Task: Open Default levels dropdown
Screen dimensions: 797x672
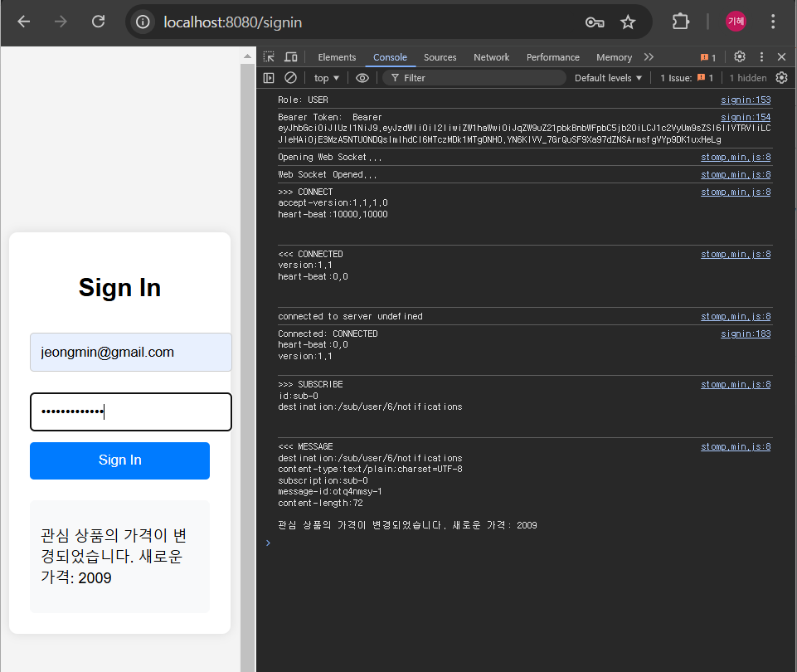Action: pyautogui.click(x=608, y=78)
